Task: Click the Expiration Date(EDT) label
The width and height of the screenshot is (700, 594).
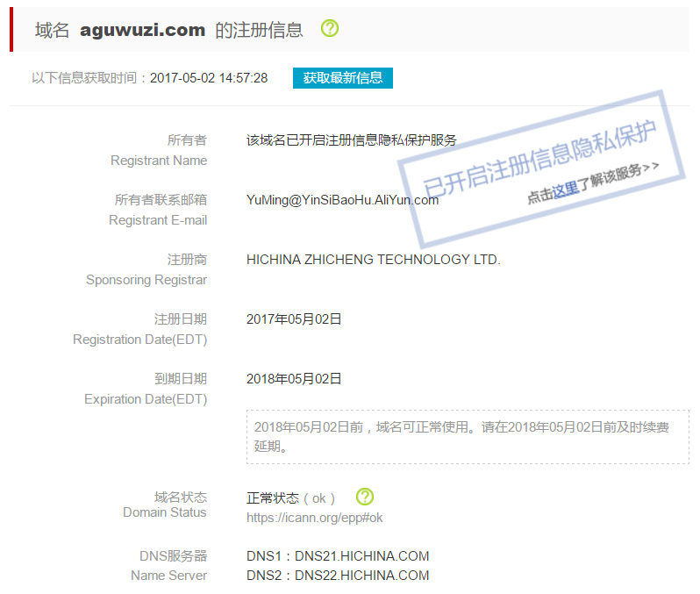Action: tap(146, 399)
